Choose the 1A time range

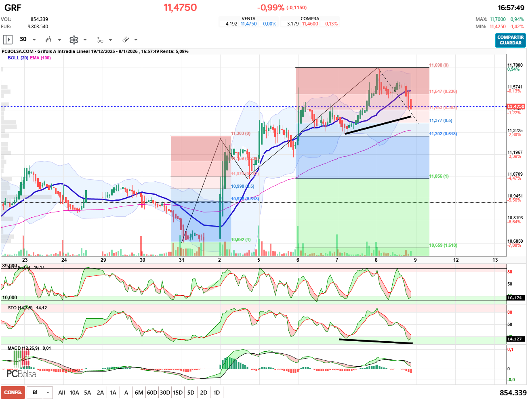(114, 393)
